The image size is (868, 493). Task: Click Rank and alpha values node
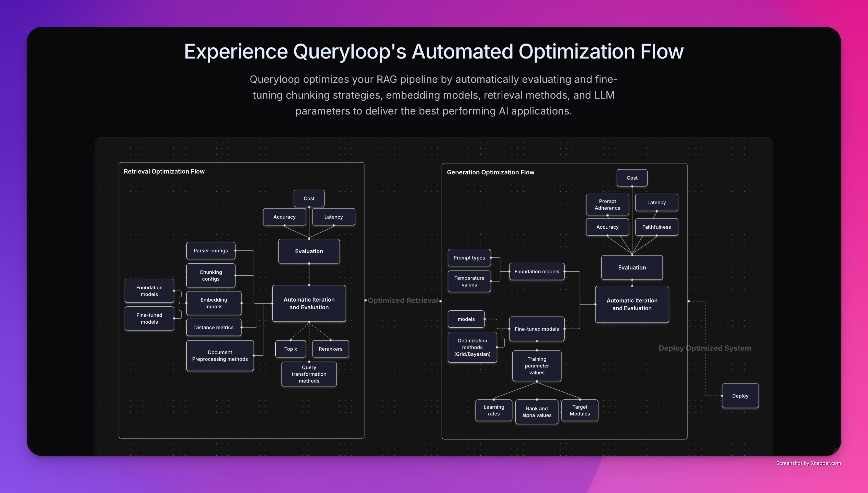click(537, 412)
